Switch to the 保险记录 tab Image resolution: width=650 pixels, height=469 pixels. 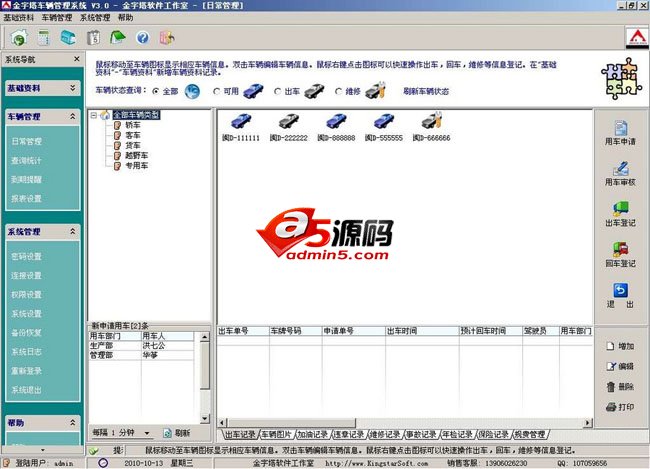[x=493, y=435]
